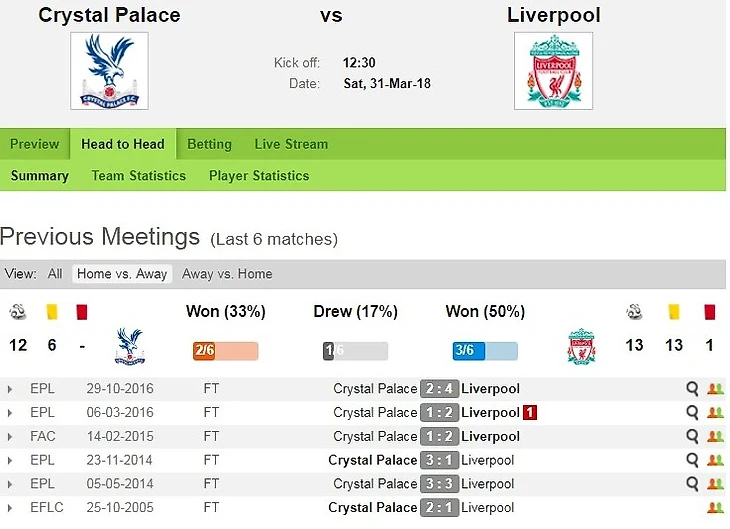Click the 3 : 3 score for 05-05-2014
Viewport: 730px width, 529px height.
pos(439,484)
